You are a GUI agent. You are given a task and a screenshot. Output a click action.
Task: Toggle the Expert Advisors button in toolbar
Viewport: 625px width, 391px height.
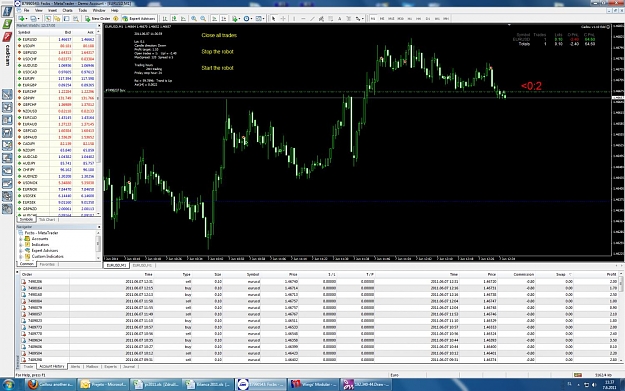coord(139,18)
